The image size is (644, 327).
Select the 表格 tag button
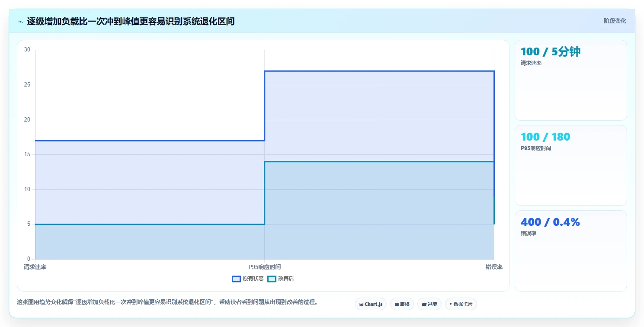pyautogui.click(x=402, y=304)
